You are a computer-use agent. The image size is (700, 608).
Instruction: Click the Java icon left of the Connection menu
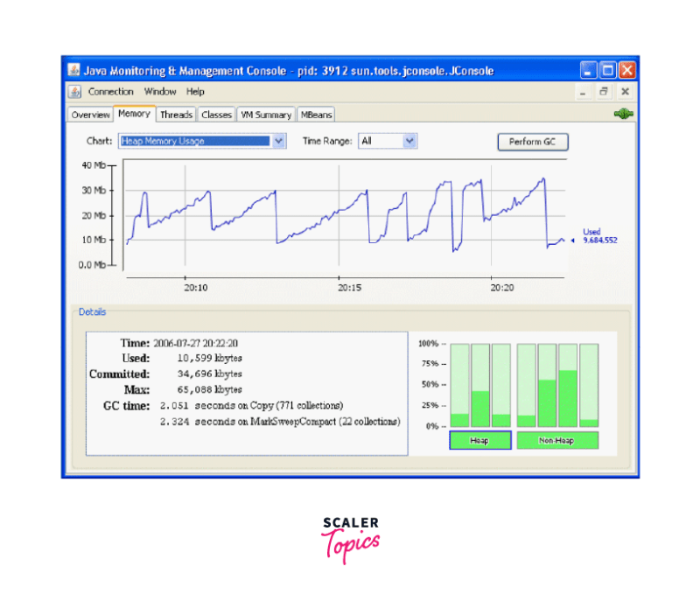[x=76, y=91]
